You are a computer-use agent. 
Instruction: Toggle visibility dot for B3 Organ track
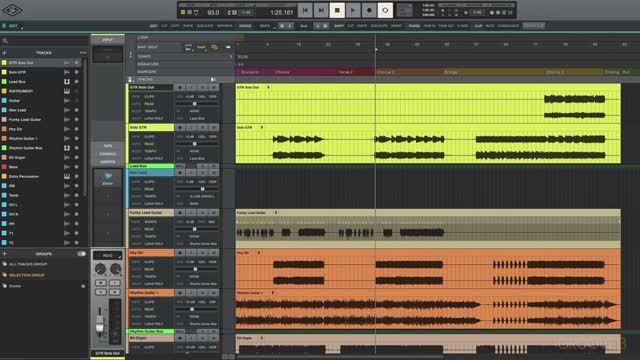coord(76,158)
